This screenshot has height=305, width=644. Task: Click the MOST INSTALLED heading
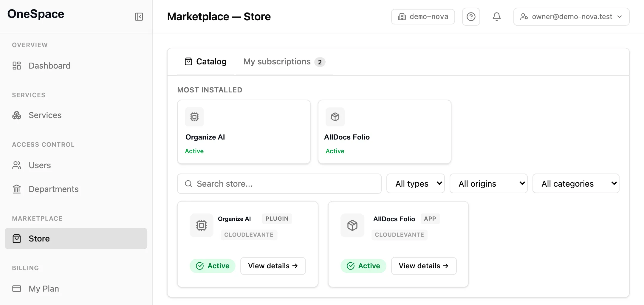(210, 90)
